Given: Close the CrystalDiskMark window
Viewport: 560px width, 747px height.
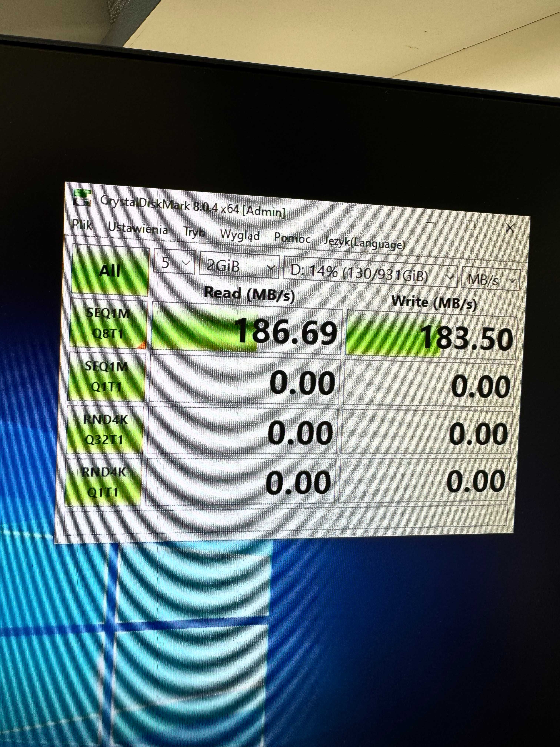Looking at the screenshot, I should pos(510,228).
